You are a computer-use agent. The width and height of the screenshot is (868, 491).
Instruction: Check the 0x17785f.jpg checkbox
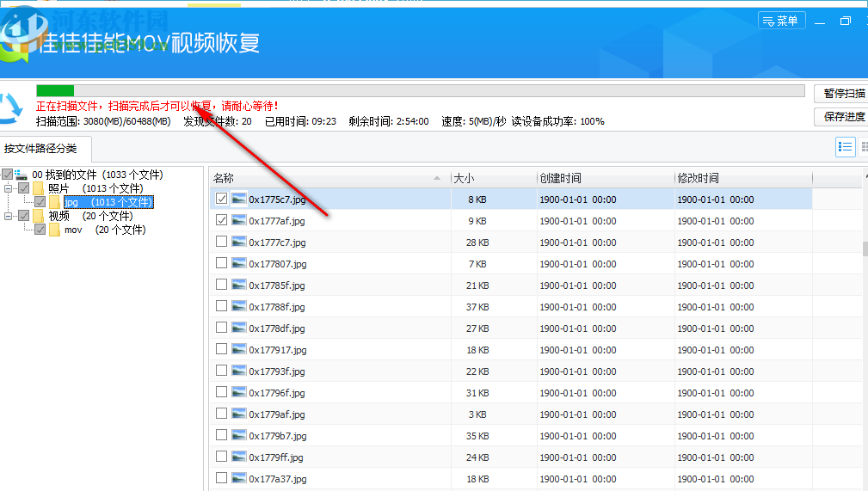[x=221, y=285]
